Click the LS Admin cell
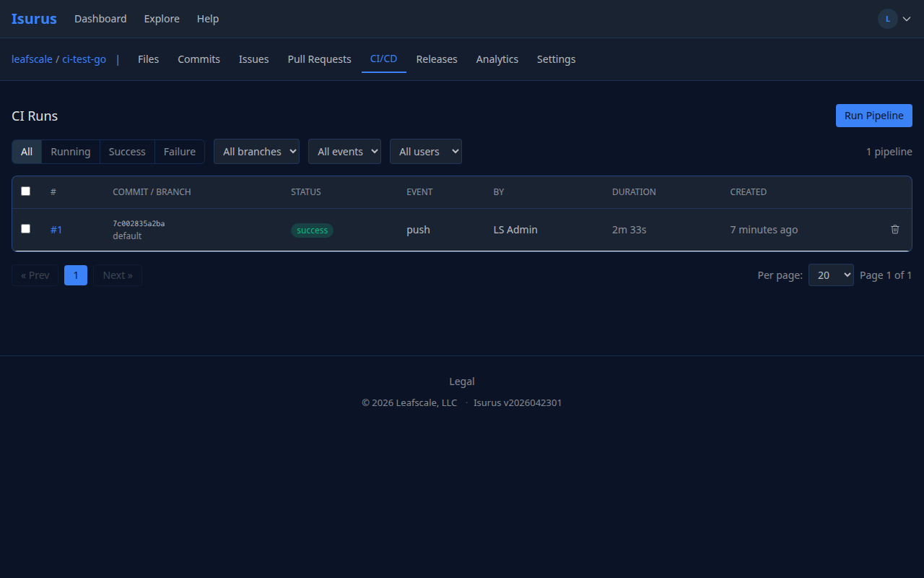 (515, 230)
